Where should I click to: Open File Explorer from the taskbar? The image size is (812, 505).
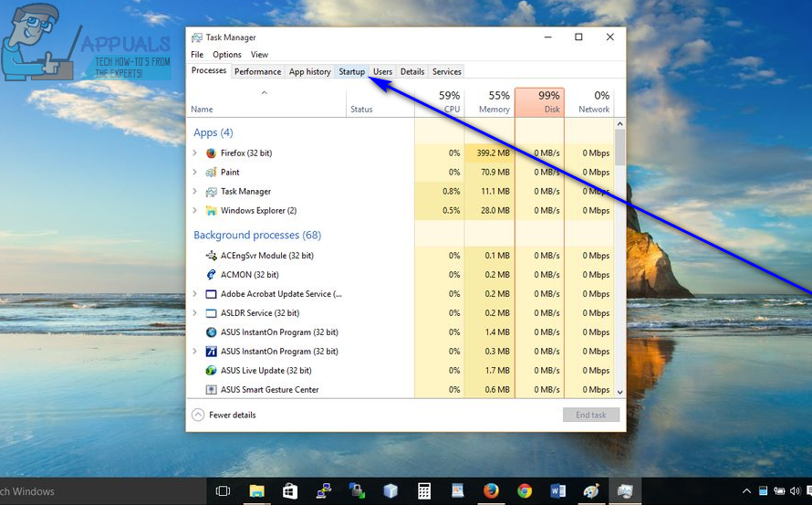click(x=257, y=491)
